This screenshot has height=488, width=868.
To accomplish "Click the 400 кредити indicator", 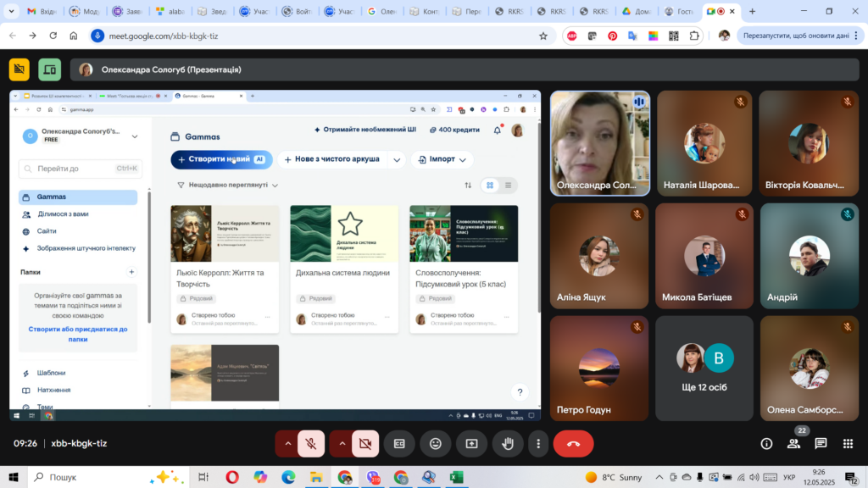I will (x=454, y=130).
